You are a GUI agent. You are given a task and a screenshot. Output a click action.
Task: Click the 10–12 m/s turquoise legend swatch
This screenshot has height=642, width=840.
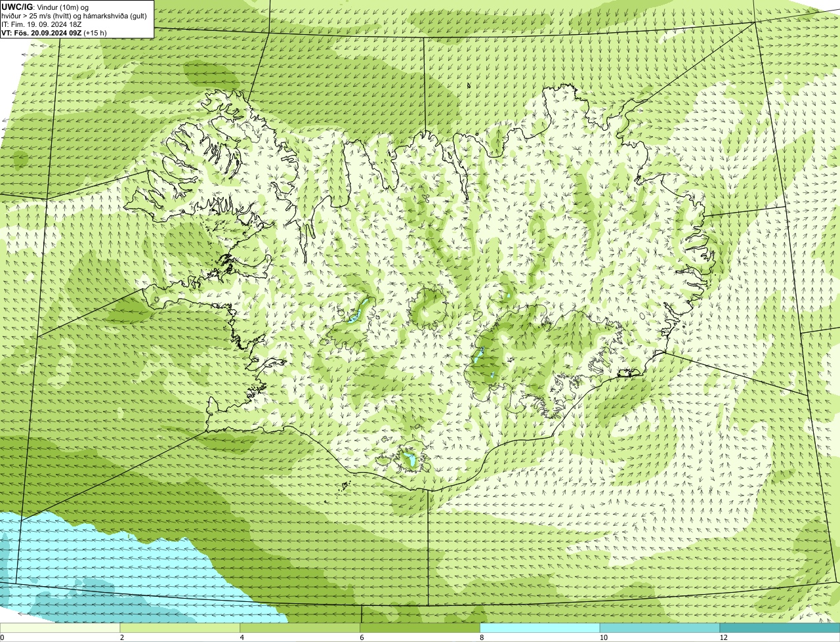[x=660, y=628]
